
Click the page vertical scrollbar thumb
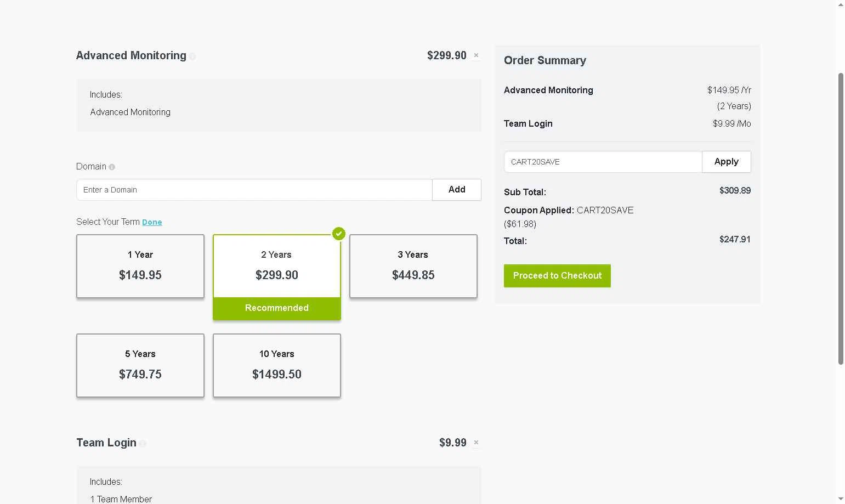841,218
